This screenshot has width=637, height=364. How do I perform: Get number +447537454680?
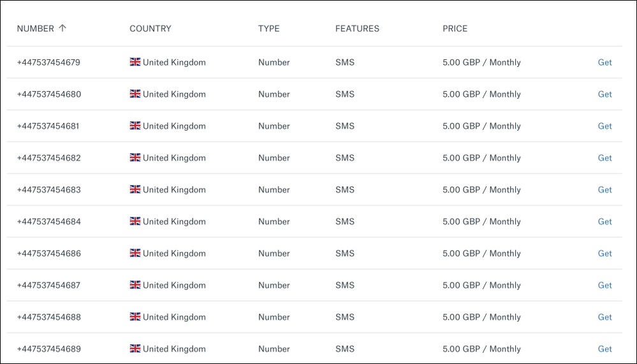pyautogui.click(x=604, y=94)
